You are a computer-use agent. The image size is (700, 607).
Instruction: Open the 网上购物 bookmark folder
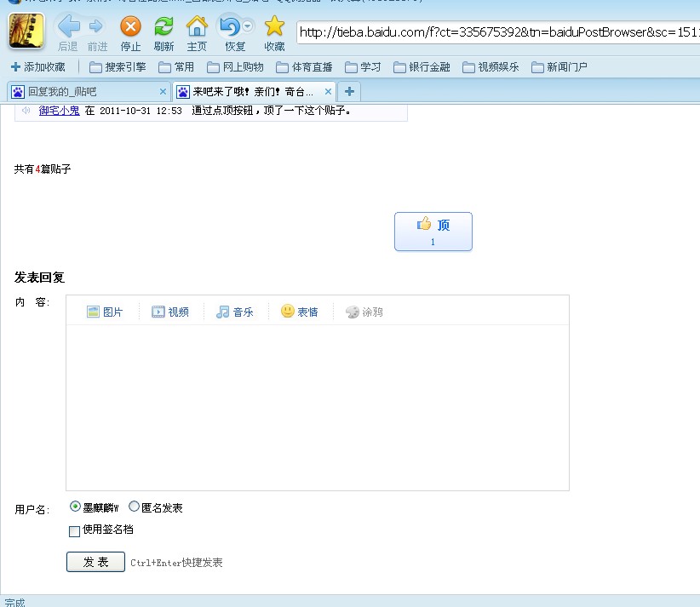(235, 67)
